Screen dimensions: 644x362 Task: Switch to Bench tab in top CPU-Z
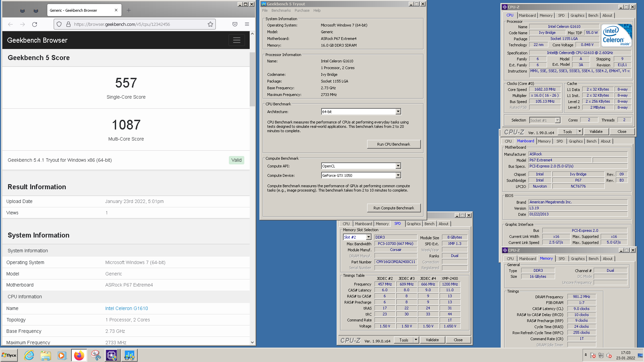pyautogui.click(x=593, y=15)
